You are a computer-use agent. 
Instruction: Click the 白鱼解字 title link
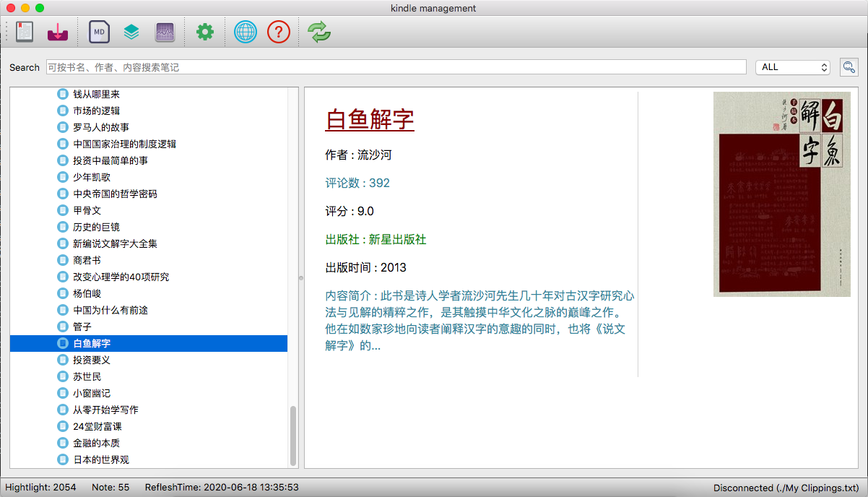(x=370, y=119)
